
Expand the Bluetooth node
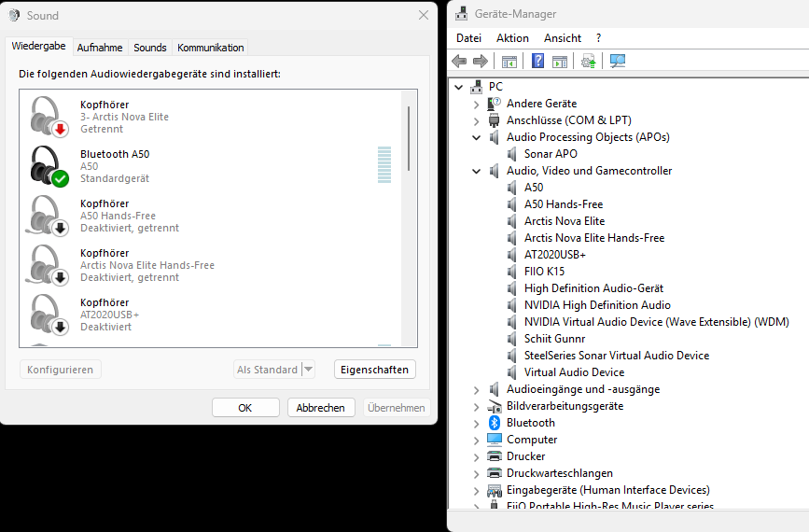tap(476, 424)
